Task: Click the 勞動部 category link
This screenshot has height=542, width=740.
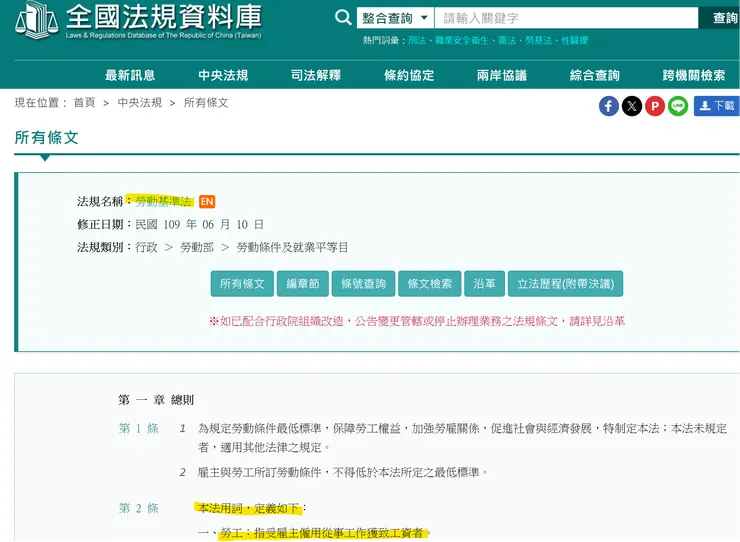Action: [x=197, y=247]
